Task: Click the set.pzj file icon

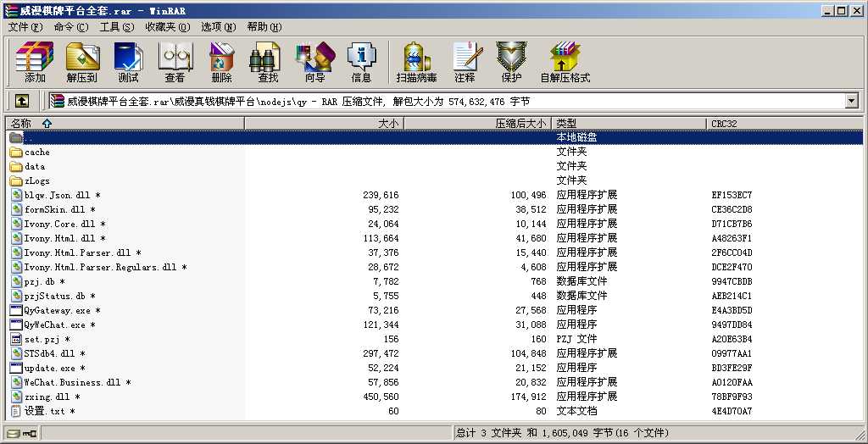Action: [16, 339]
